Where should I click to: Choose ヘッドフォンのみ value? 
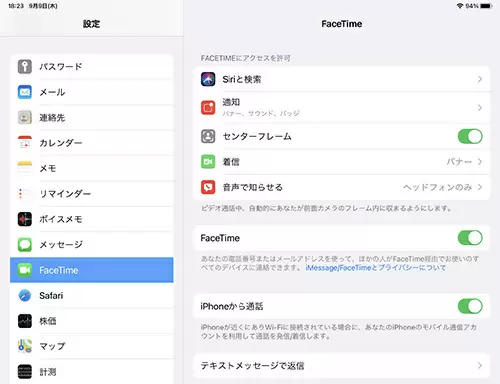point(437,187)
